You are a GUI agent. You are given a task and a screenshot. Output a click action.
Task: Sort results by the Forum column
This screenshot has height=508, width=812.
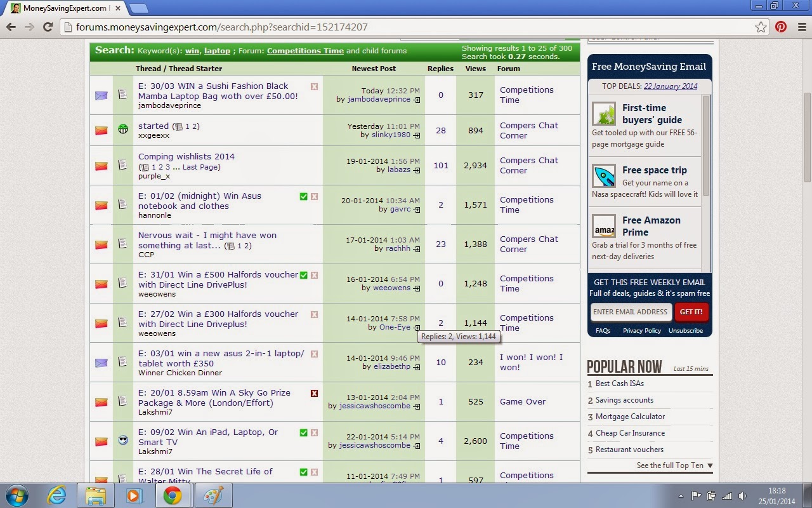[508, 69]
